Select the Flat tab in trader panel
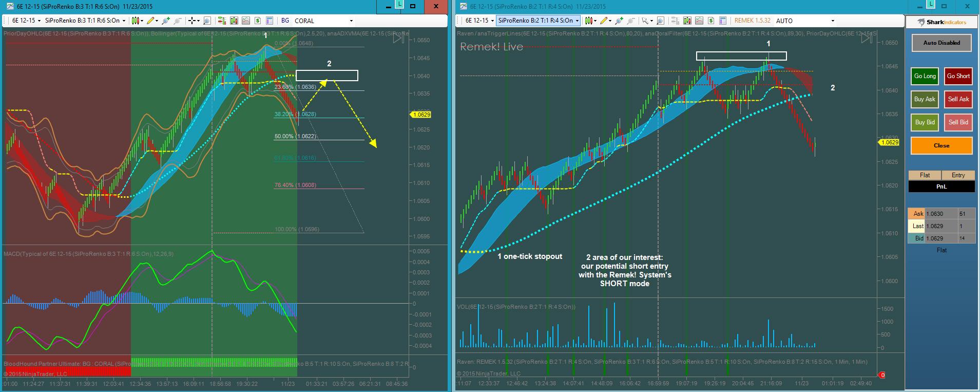This screenshot has width=980, height=392. click(x=925, y=175)
